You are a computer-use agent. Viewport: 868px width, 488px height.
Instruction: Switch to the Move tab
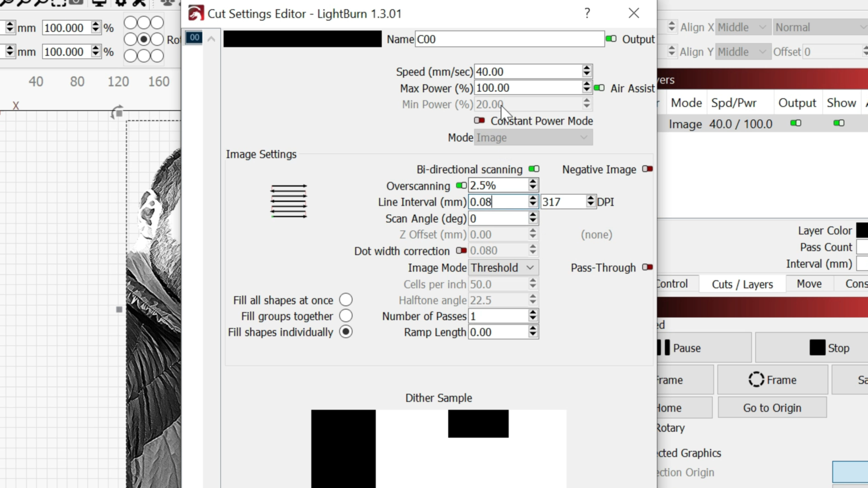point(809,284)
